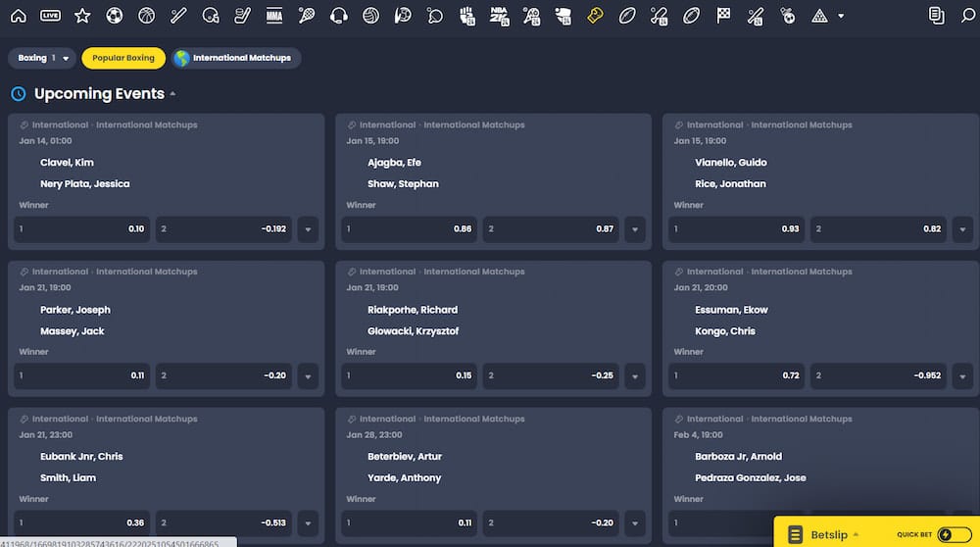The width and height of the screenshot is (980, 547).
Task: Select the table tennis paddle icon
Action: pos(435,16)
